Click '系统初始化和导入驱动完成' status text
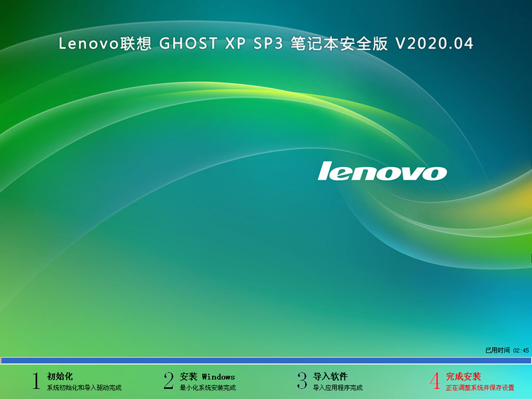Screen dimensions: 532x399 coord(84,388)
